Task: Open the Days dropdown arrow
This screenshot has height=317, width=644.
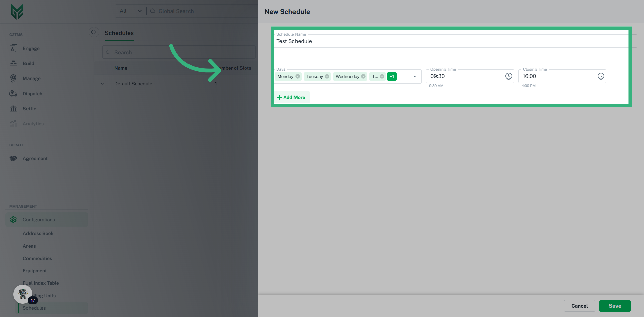Action: (415, 76)
